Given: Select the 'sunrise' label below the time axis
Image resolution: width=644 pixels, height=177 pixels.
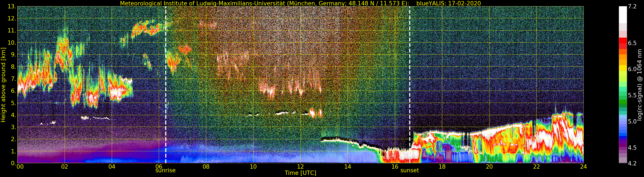Looking at the screenshot, I should coord(165,171).
